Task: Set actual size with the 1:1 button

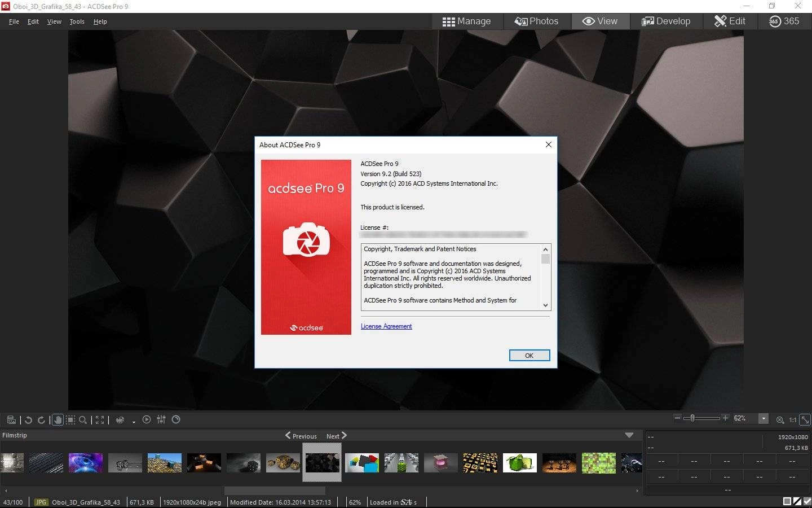Action: 792,420
